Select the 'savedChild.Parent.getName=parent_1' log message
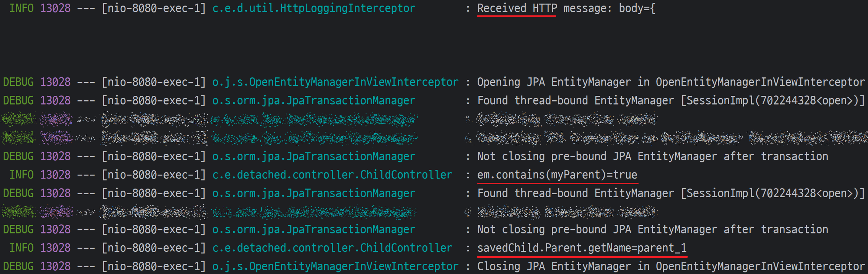 pyautogui.click(x=582, y=248)
